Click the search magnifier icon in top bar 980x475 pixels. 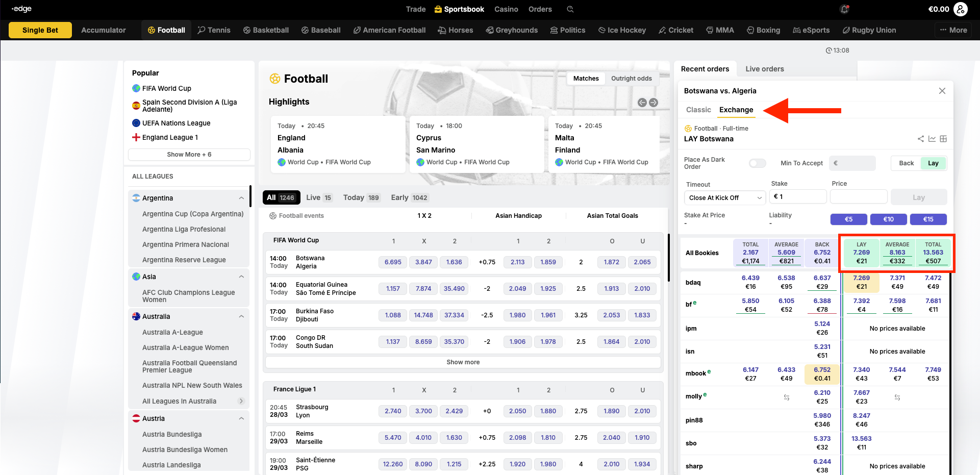click(570, 9)
